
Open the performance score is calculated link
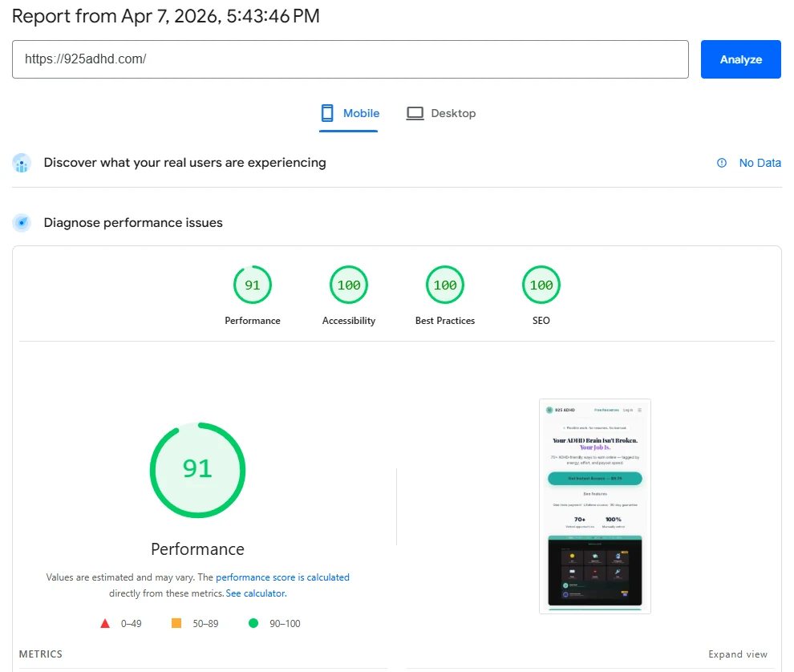click(x=282, y=577)
